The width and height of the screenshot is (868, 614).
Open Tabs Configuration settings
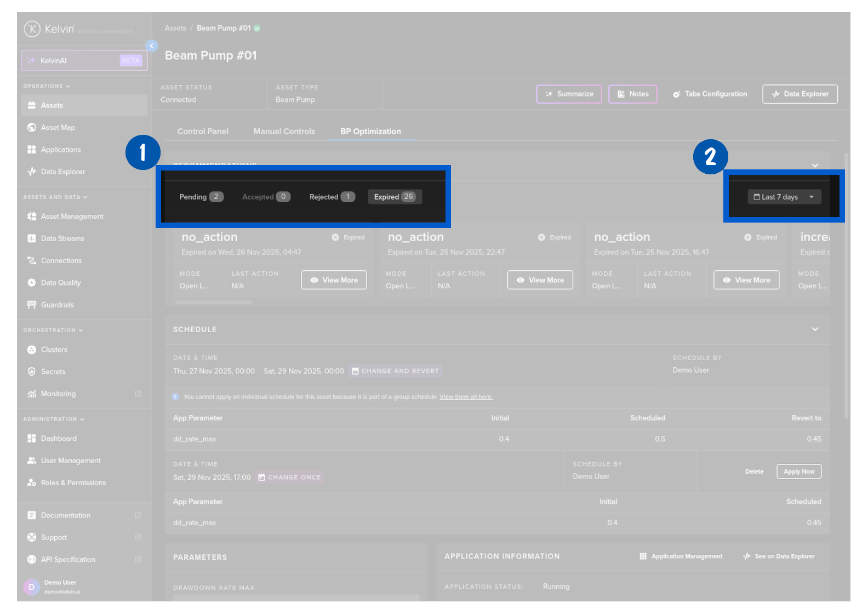point(710,94)
